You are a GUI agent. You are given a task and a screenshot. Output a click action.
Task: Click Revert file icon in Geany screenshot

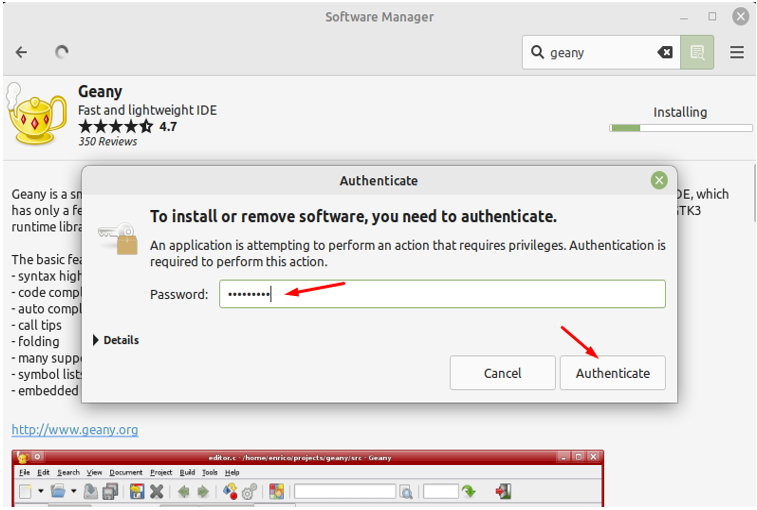tap(137, 492)
